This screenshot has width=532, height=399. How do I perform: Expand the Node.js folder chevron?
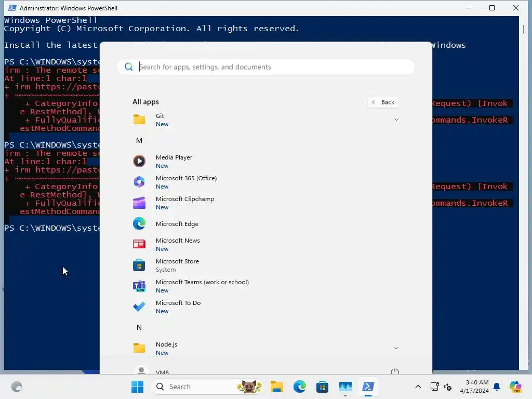pos(396,348)
